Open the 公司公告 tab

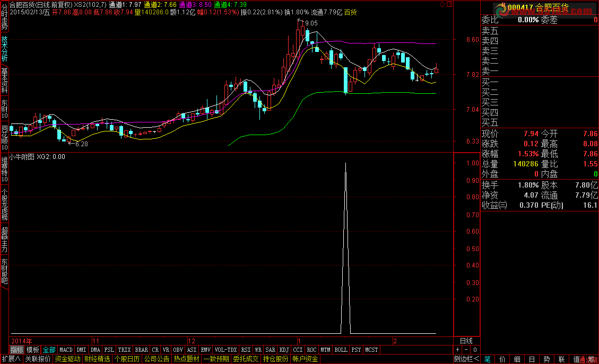click(157, 359)
